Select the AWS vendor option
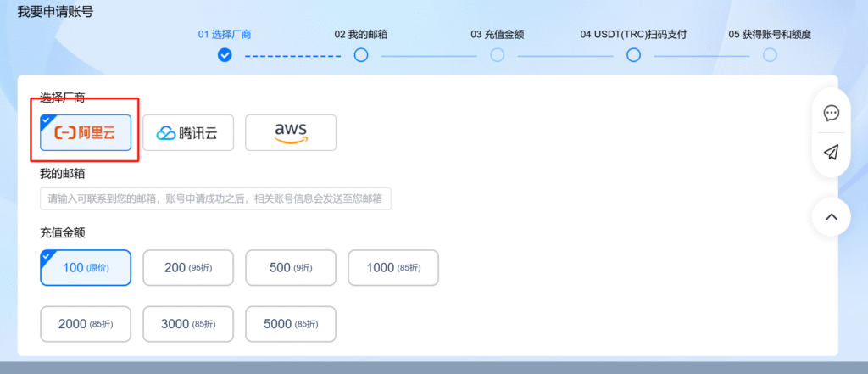The width and height of the screenshot is (868, 374). click(x=291, y=133)
